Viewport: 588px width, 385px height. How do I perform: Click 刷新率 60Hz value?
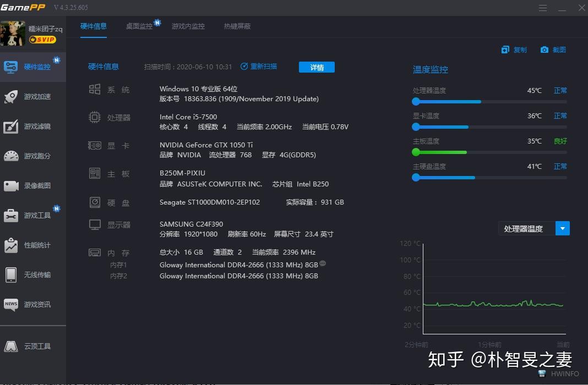coord(246,234)
